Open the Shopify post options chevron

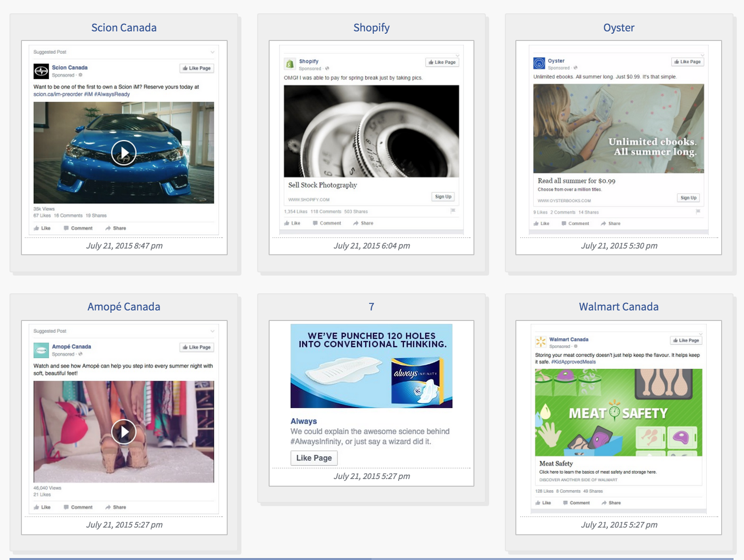pos(457,55)
